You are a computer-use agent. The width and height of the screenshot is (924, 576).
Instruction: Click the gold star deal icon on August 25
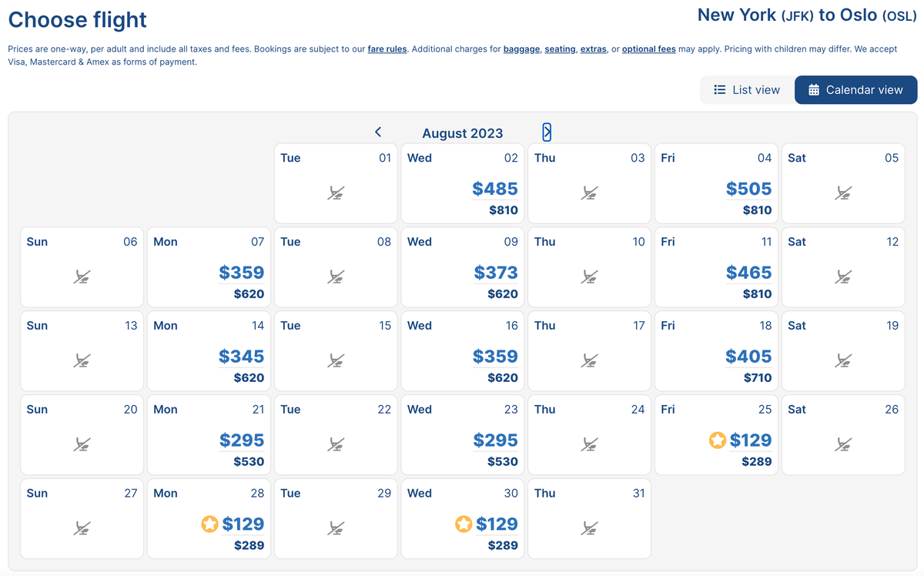(718, 440)
